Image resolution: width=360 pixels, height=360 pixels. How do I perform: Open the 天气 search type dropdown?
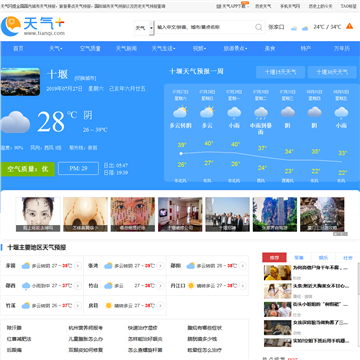click(x=144, y=28)
